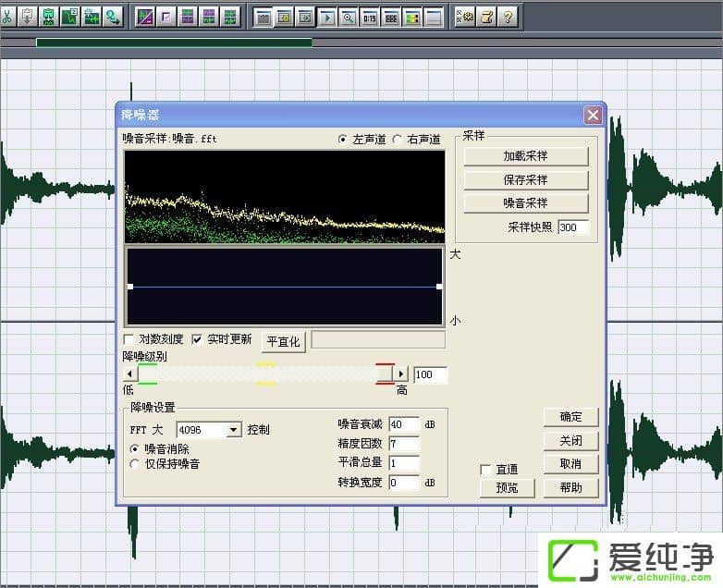The width and height of the screenshot is (723, 588).
Task: Click the scissors cut icon in toolbar
Action: pos(6,17)
